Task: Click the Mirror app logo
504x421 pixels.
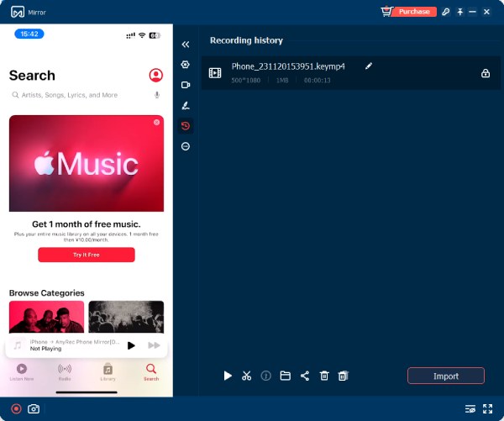Action: click(18, 13)
